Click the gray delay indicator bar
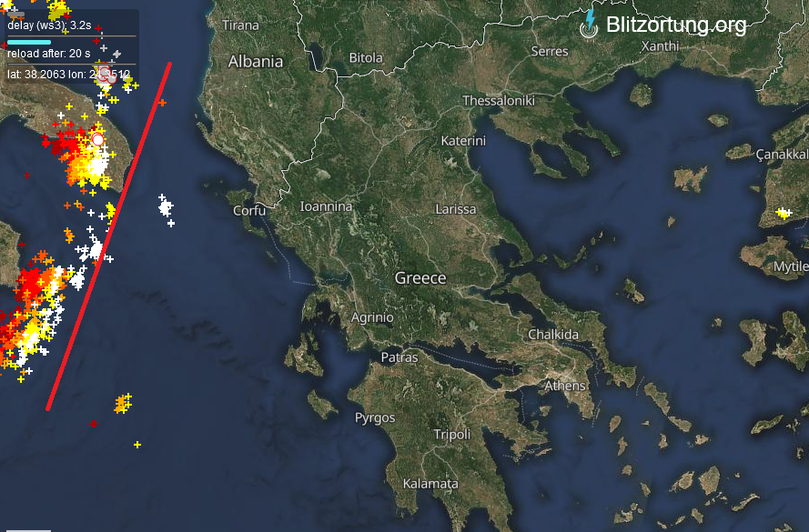This screenshot has height=532, width=809. coord(16,15)
